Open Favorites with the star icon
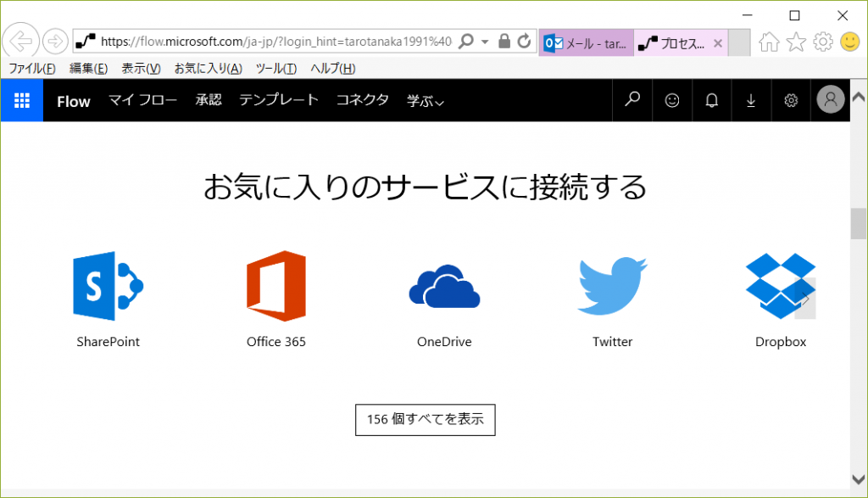This screenshot has width=868, height=498. 796,42
